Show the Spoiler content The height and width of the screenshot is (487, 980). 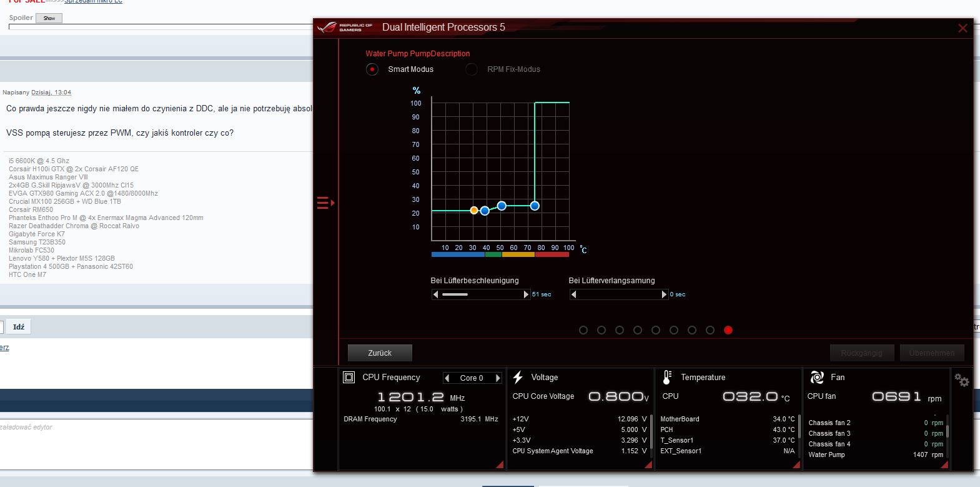coord(49,18)
